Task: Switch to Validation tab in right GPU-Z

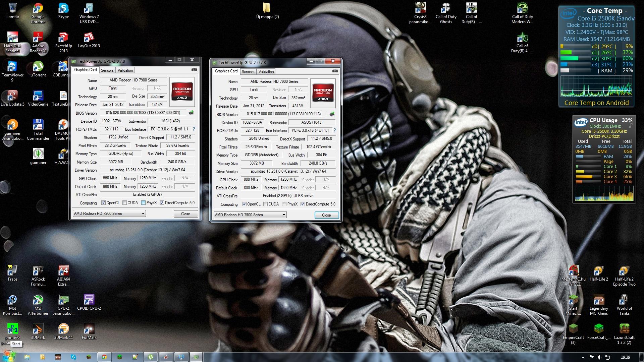Action: tap(266, 72)
